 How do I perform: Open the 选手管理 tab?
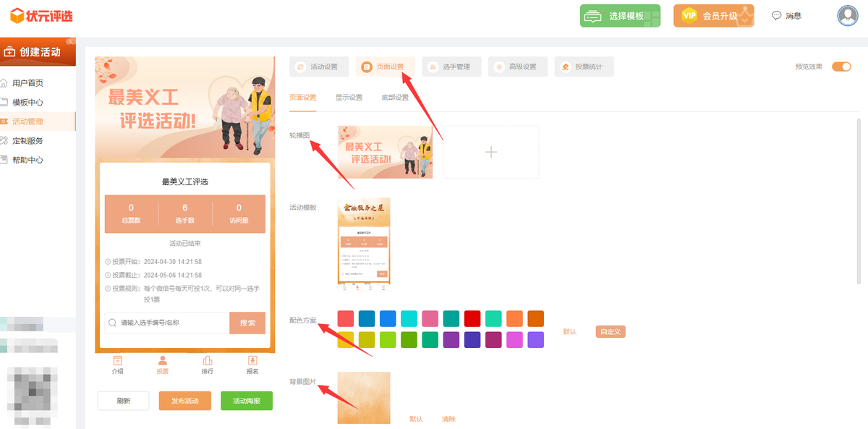[x=451, y=67]
